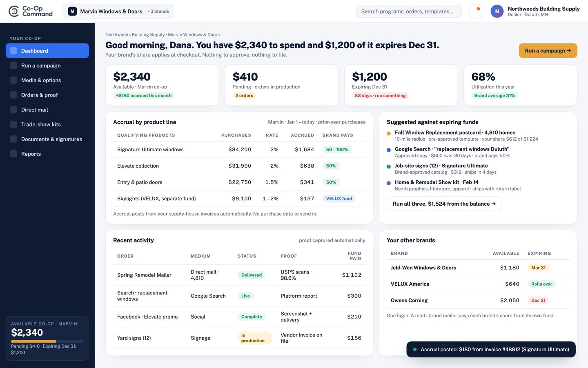The width and height of the screenshot is (588, 368).
Task: Open Orders & proof section
Action: 47,95
